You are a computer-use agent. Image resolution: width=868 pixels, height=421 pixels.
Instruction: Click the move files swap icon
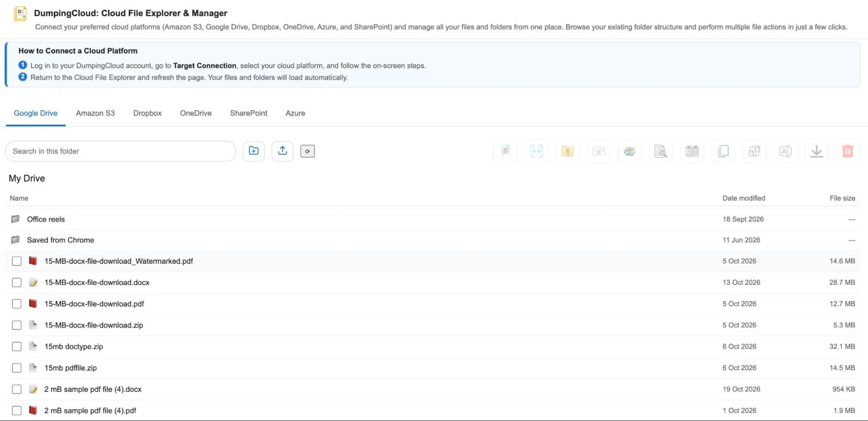(754, 151)
